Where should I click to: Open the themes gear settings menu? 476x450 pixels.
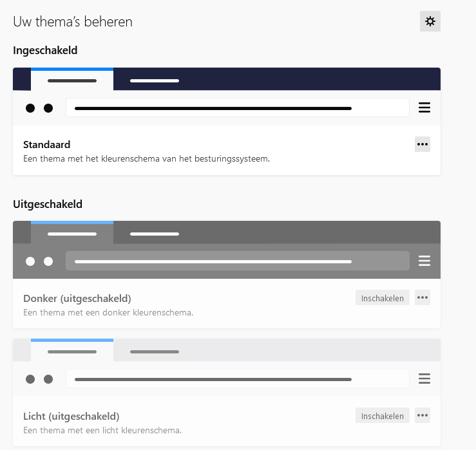click(430, 21)
